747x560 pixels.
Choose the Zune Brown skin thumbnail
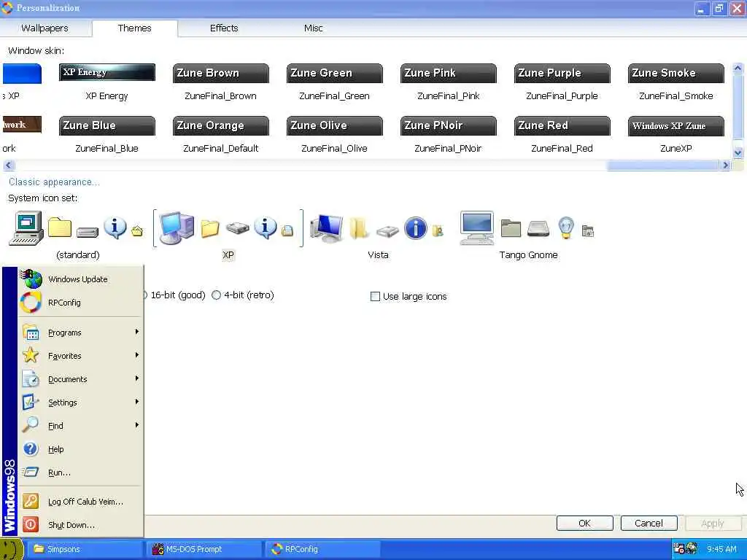tap(220, 73)
